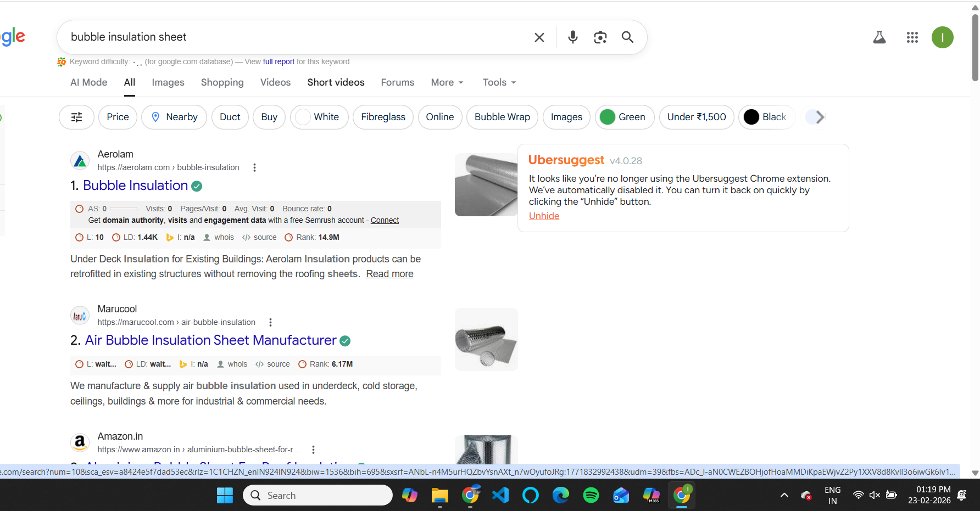Open Air Bubble Insulation Sheet Manufacturer result
The width and height of the screenshot is (980, 511).
(210, 340)
